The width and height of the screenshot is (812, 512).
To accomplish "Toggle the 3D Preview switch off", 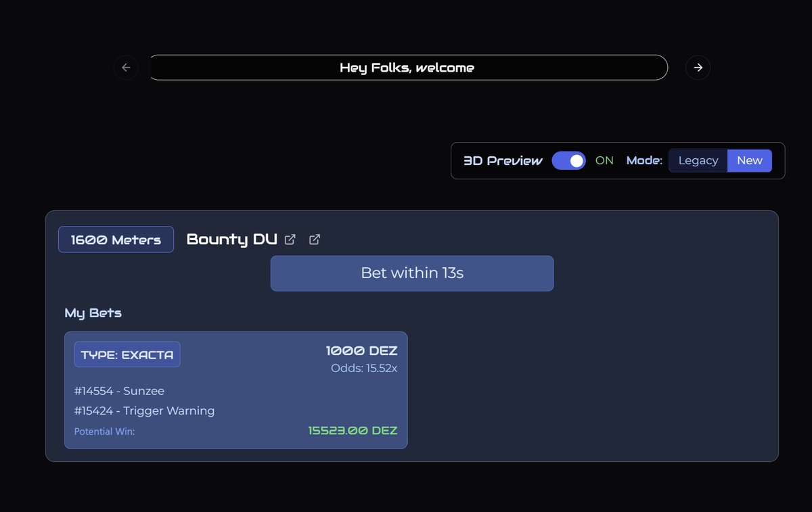I will coord(568,160).
